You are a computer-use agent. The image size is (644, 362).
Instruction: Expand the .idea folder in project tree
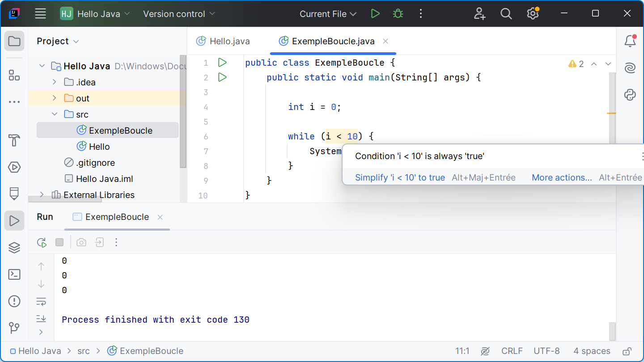pos(55,82)
